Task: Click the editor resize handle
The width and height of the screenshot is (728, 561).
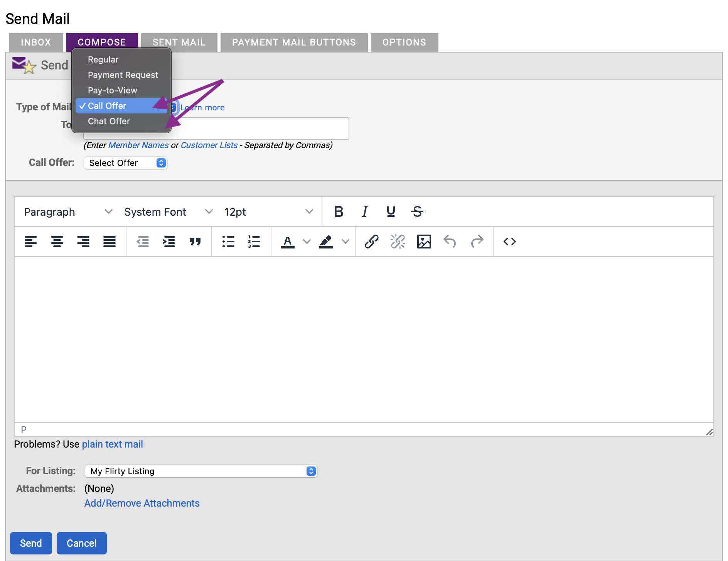Action: pyautogui.click(x=709, y=432)
